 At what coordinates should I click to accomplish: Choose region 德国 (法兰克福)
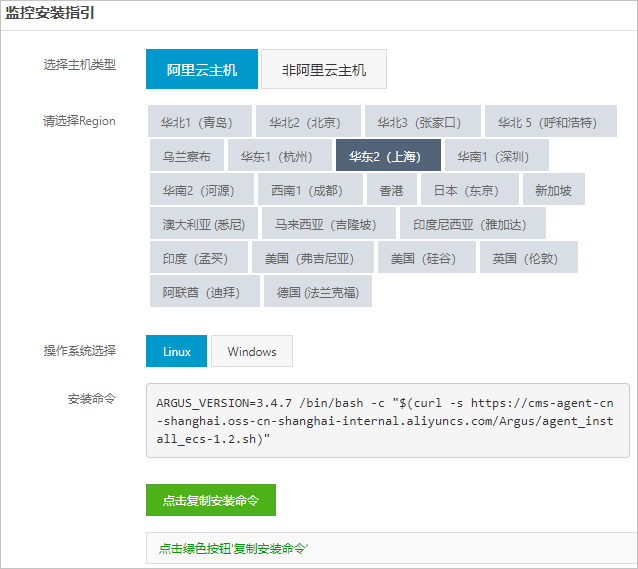(x=318, y=291)
